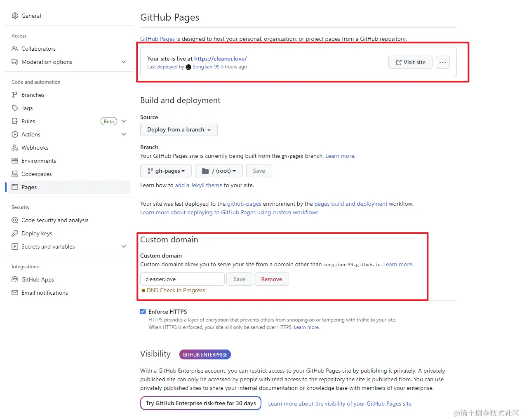Click the deployed link in last deployed line

[x=167, y=67]
